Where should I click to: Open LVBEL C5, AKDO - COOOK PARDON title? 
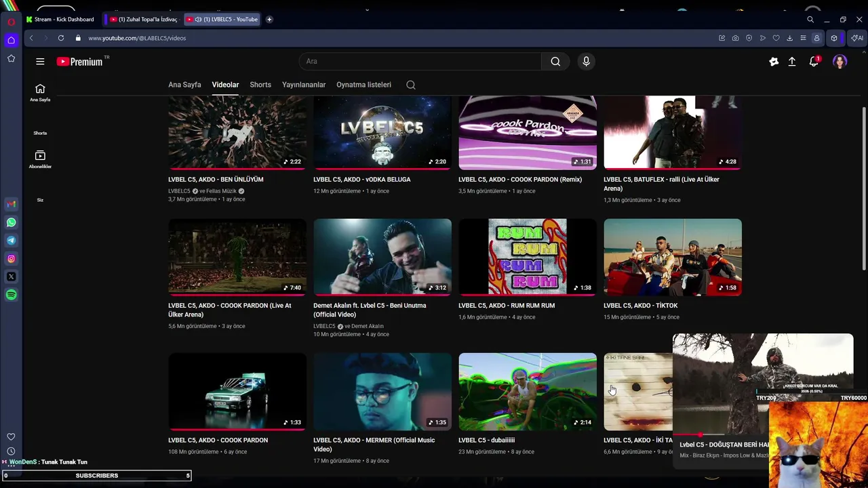tap(218, 441)
